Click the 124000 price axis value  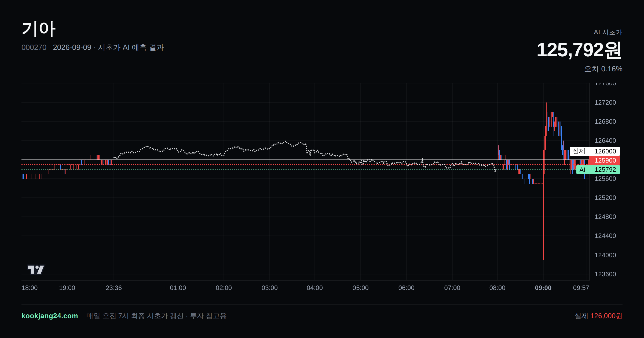pyautogui.click(x=605, y=255)
